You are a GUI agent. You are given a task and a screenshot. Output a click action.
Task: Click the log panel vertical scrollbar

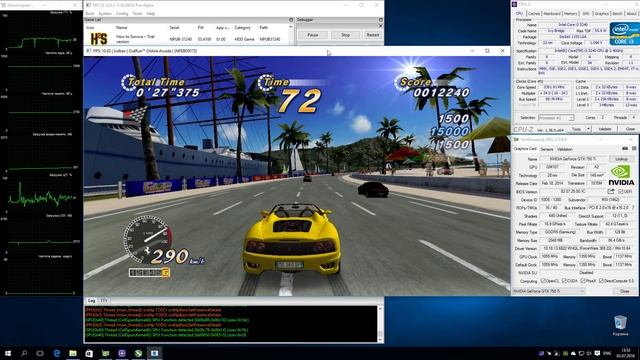pos(380,324)
